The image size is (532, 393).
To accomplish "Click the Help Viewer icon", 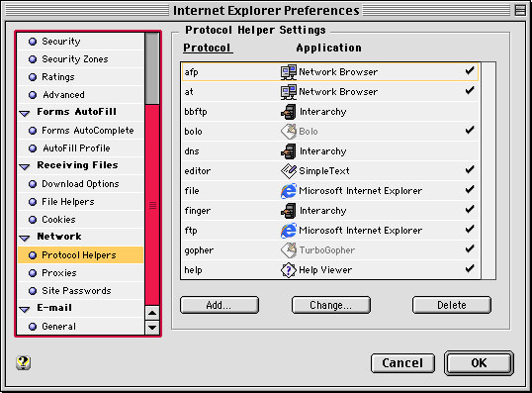I will pos(289,270).
